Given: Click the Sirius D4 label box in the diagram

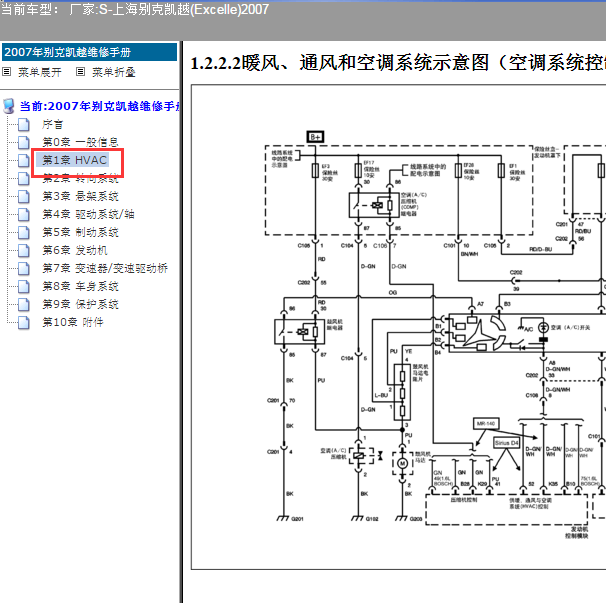Looking at the screenshot, I should [507, 443].
